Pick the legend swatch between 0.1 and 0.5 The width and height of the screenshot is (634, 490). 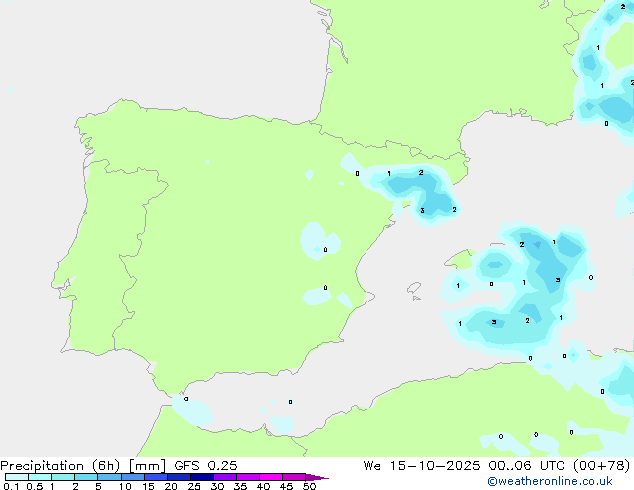pyautogui.click(x=17, y=477)
